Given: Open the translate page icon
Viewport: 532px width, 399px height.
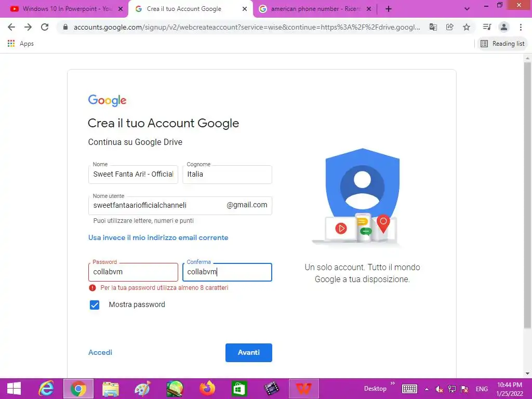Looking at the screenshot, I should 433,27.
